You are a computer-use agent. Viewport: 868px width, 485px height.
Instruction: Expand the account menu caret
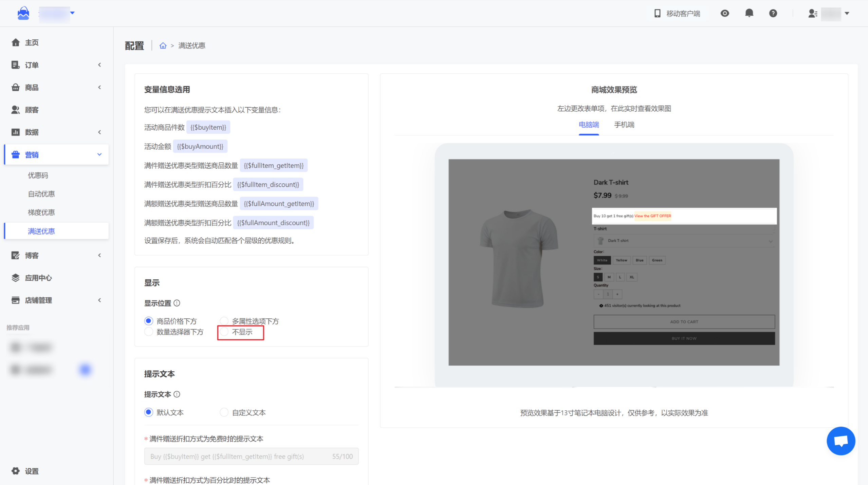[847, 13]
